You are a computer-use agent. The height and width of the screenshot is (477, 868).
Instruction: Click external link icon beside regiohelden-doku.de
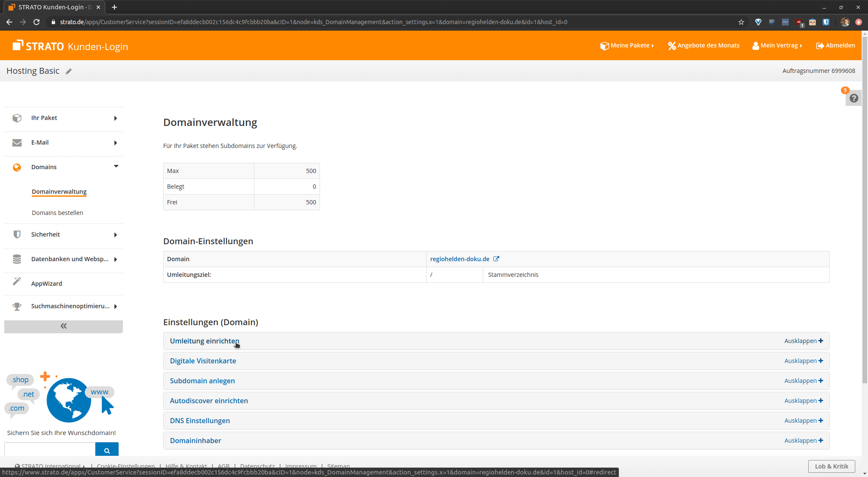coord(496,259)
